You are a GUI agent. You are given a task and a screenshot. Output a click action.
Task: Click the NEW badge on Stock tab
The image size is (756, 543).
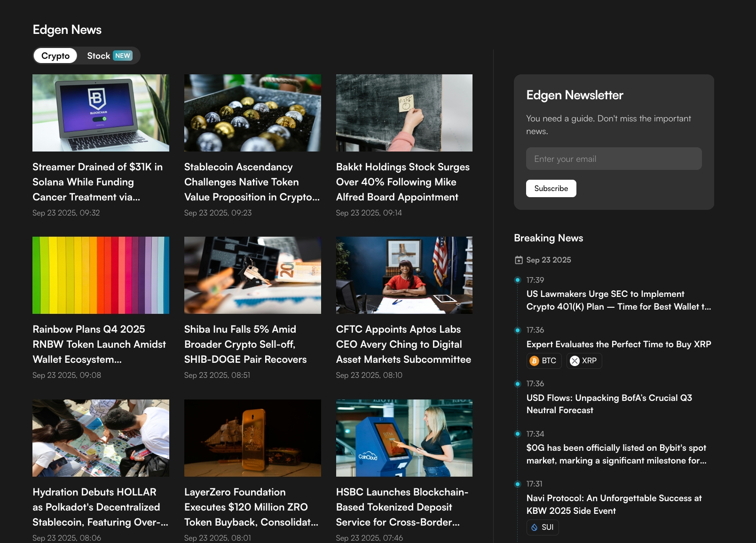click(x=123, y=56)
